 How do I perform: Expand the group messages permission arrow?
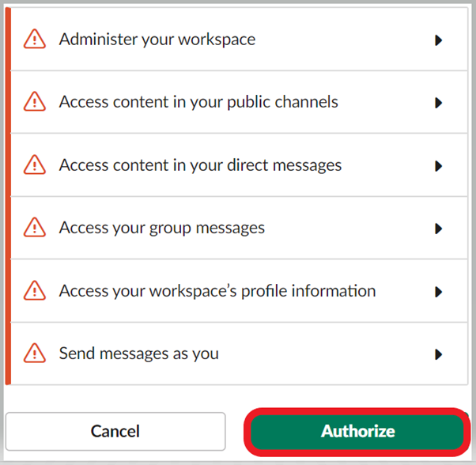tap(438, 229)
